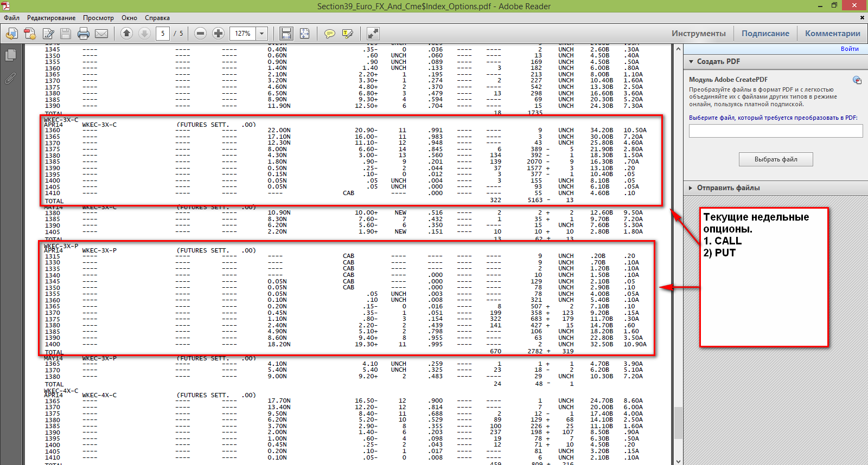Viewport: 868px width, 465px height.
Task: Open the zoom level dropdown arrow
Action: pyautogui.click(x=262, y=34)
